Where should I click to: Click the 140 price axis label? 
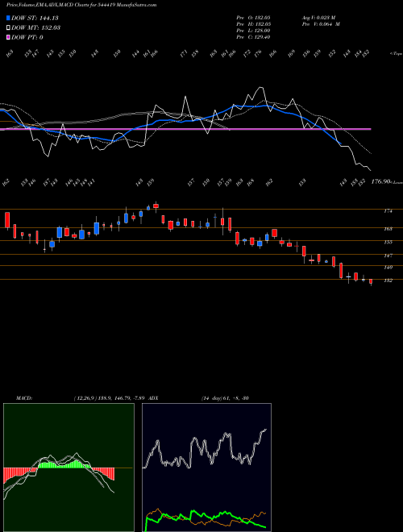388,268
